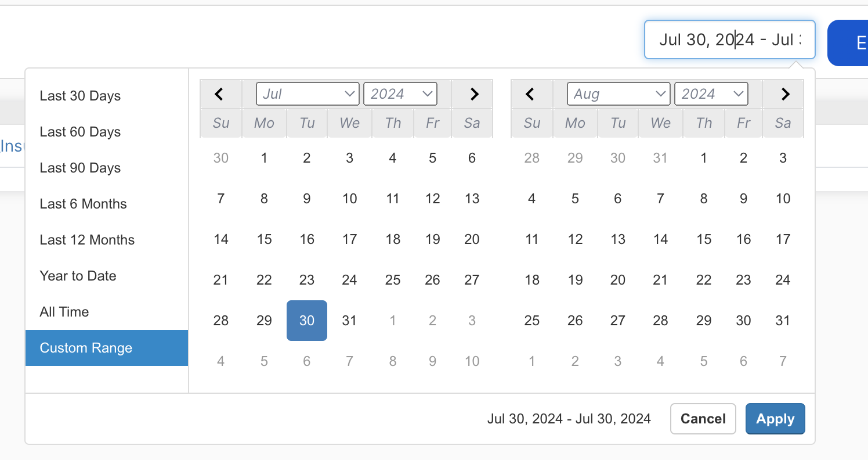Viewport: 868px width, 460px height.
Task: Click the Cancel button
Action: 703,419
